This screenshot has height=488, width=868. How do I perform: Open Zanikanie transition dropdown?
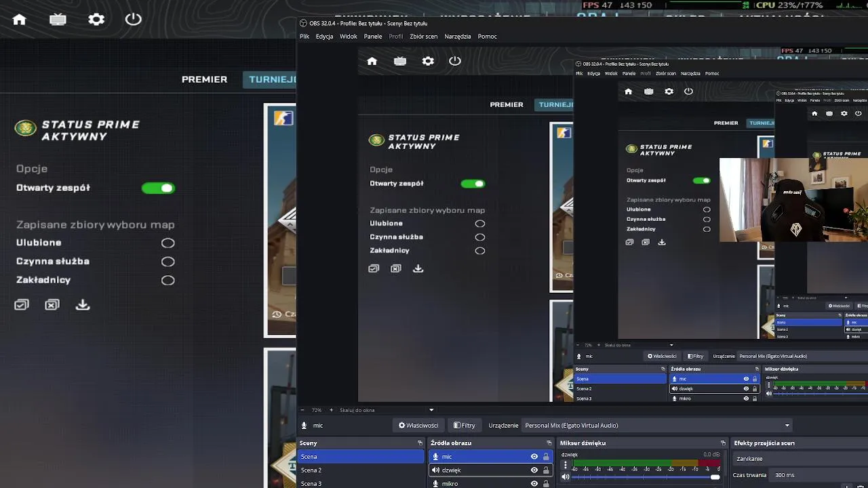(x=800, y=459)
